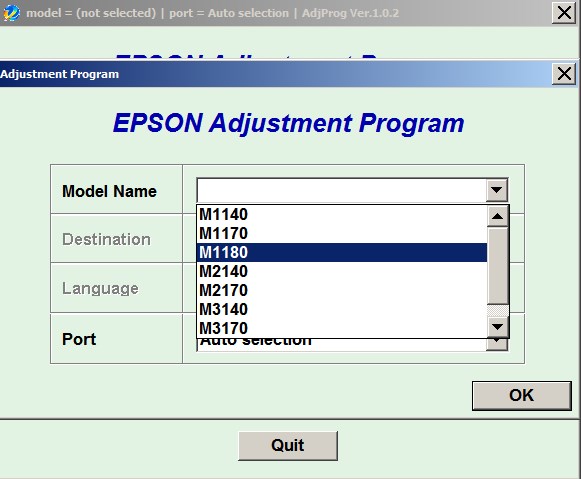581x479 pixels.
Task: Click the model list scroll down arrow
Action: (x=497, y=327)
